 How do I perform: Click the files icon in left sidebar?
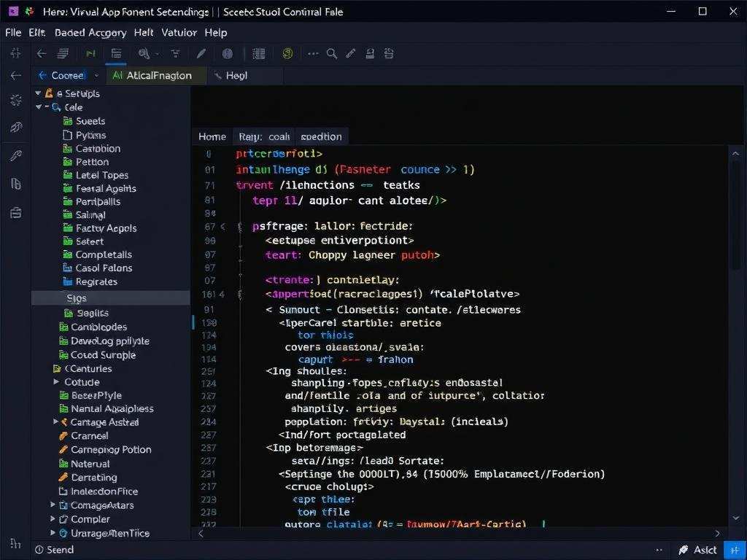pos(16,184)
